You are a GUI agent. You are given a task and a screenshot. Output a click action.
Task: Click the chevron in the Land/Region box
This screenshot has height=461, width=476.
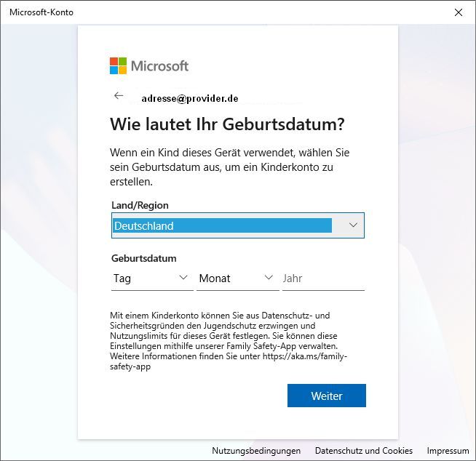[353, 225]
